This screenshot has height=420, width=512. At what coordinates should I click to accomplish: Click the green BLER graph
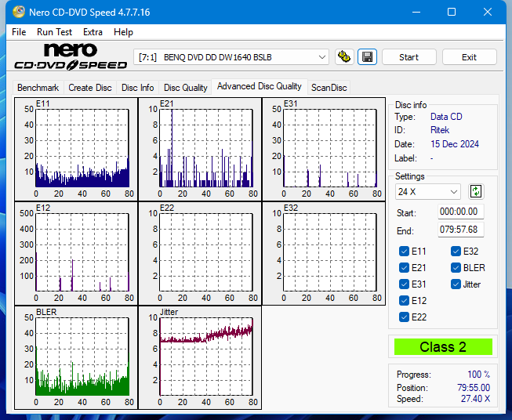click(76, 357)
